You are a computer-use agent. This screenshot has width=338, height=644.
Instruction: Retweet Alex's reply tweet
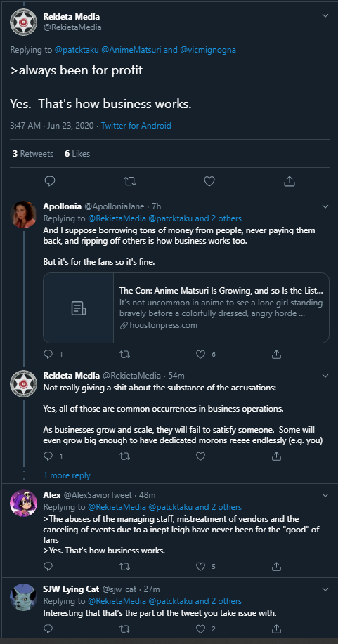124,566
